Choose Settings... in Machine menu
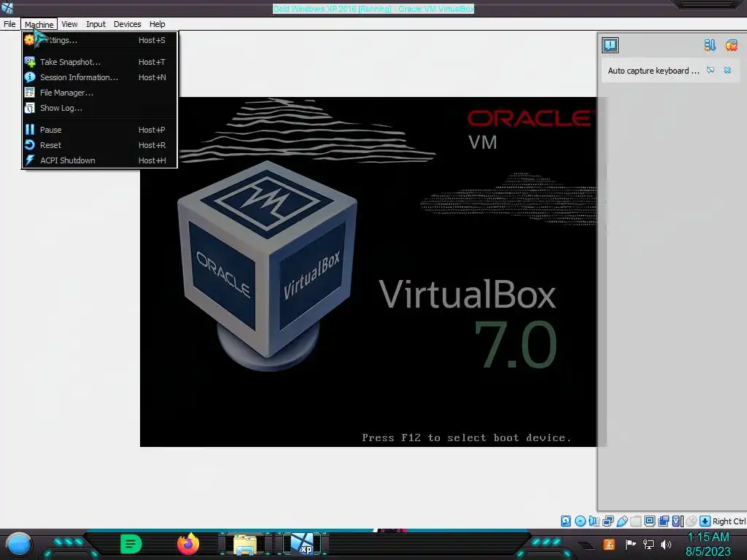 tap(99, 41)
